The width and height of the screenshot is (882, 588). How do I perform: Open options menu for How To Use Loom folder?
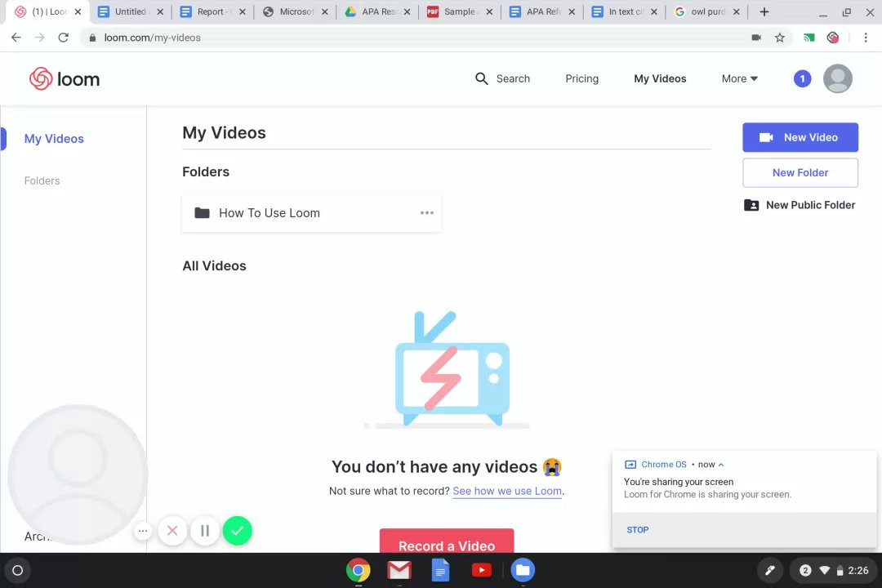[x=427, y=212]
